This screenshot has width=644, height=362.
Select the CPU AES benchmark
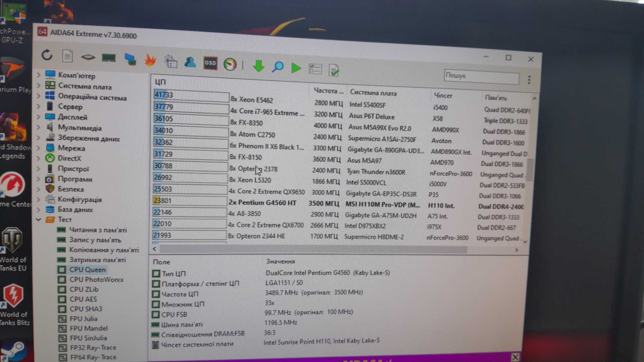(x=83, y=299)
